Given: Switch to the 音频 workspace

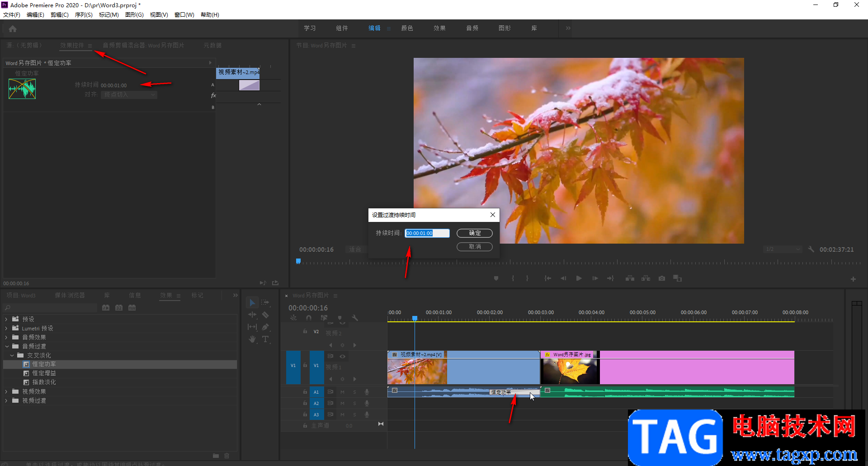Looking at the screenshot, I should pos(472,28).
